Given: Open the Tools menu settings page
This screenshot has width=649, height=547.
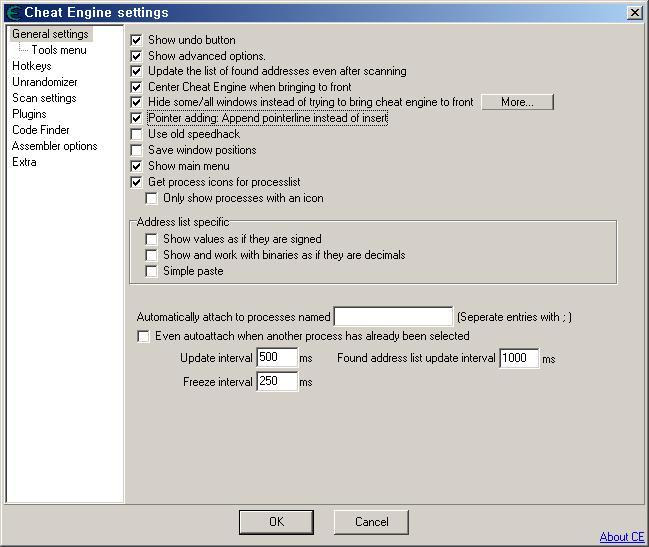Looking at the screenshot, I should 59,50.
